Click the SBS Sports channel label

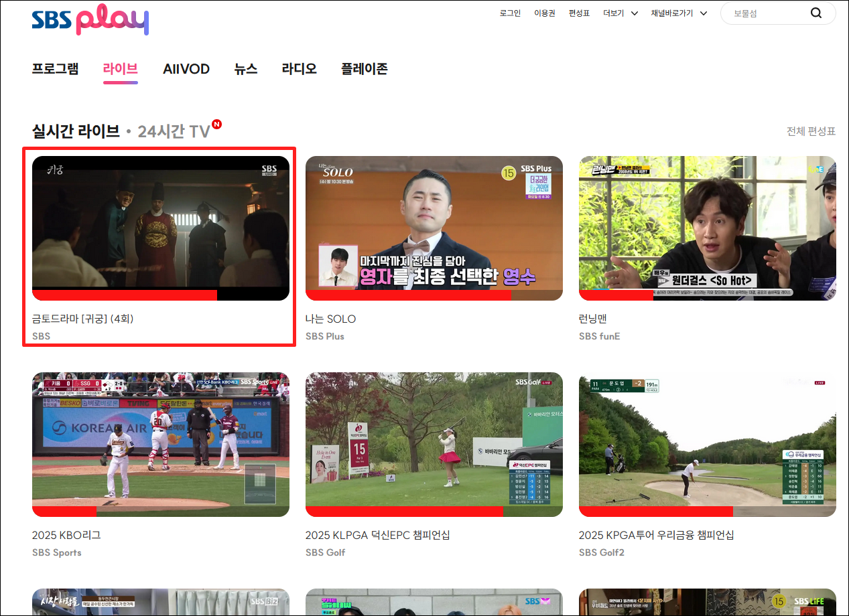[57, 552]
